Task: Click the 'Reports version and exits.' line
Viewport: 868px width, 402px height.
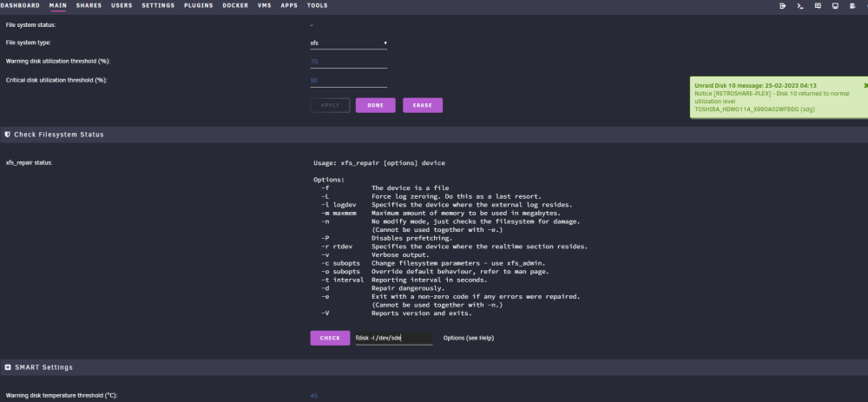Action: [422, 313]
